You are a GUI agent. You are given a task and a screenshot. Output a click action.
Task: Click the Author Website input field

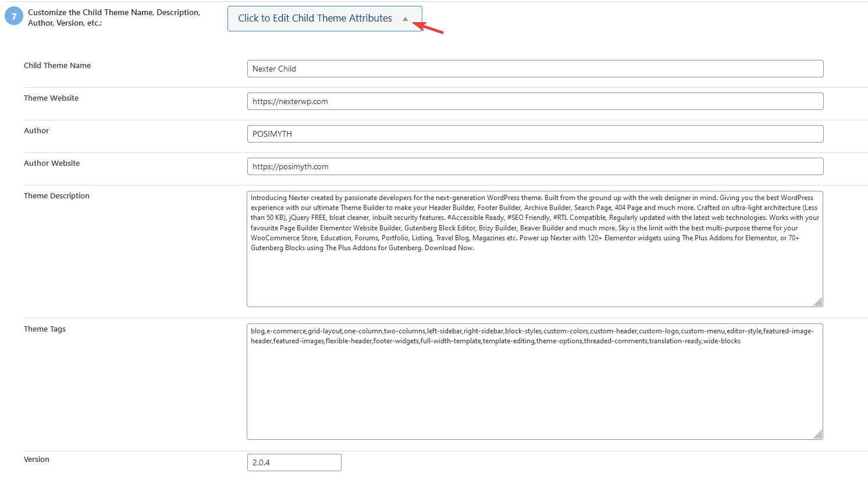point(535,166)
